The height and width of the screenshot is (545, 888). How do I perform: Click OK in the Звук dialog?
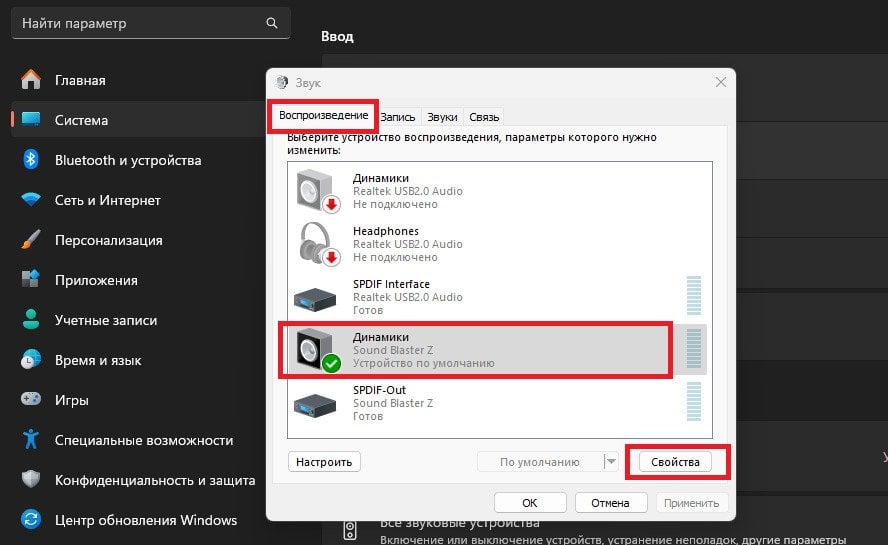point(530,503)
